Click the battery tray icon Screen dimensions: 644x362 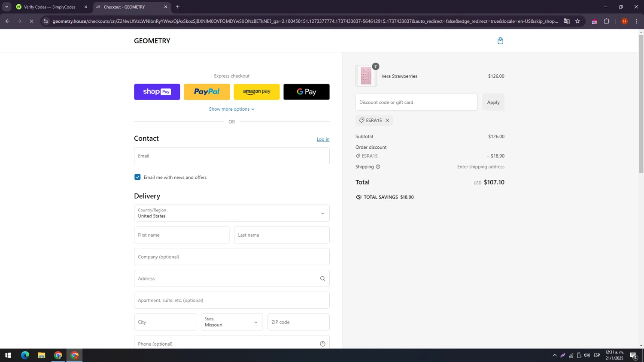tap(579, 355)
